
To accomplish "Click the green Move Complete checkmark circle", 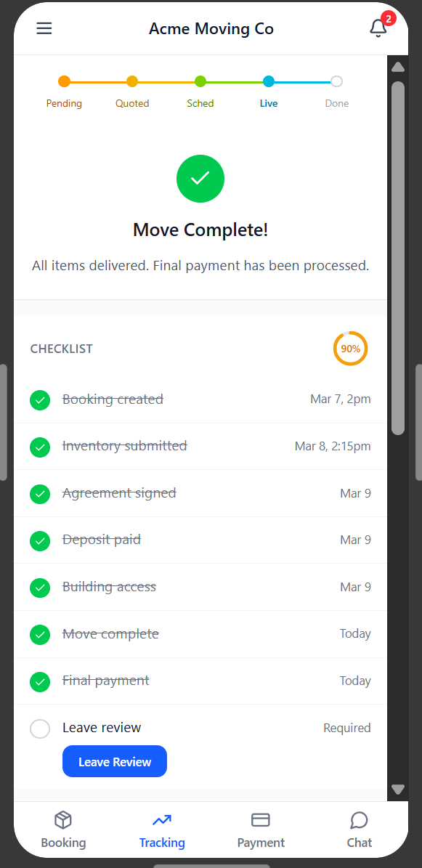I will [x=200, y=178].
